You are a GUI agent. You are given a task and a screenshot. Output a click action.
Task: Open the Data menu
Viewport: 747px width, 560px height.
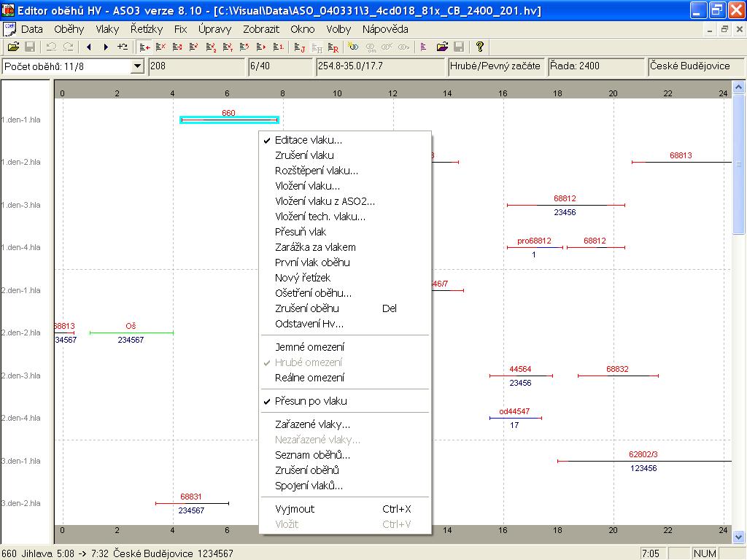(x=32, y=29)
